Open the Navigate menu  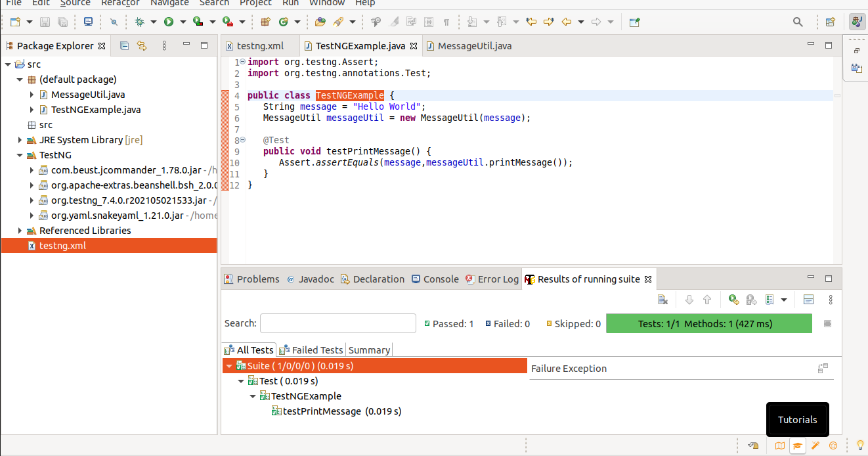[169, 4]
